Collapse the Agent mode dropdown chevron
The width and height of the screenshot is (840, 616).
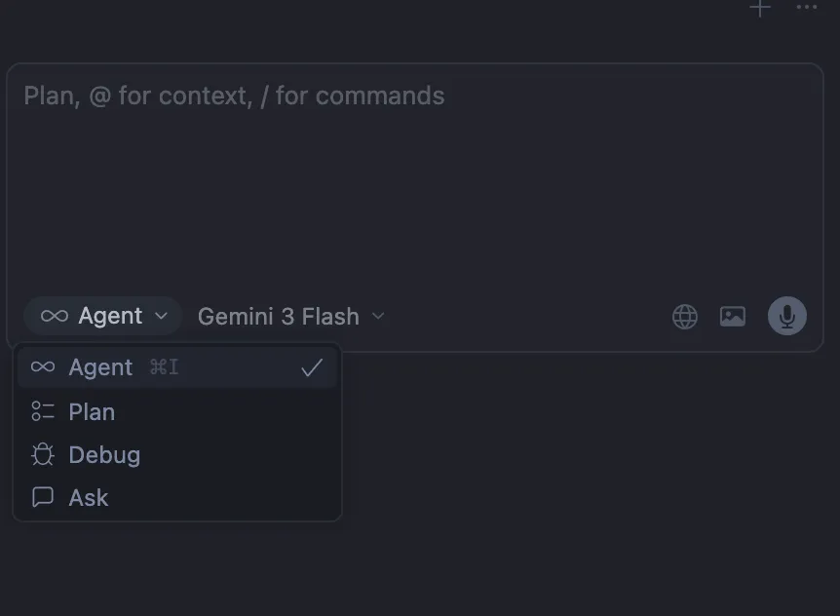(162, 316)
